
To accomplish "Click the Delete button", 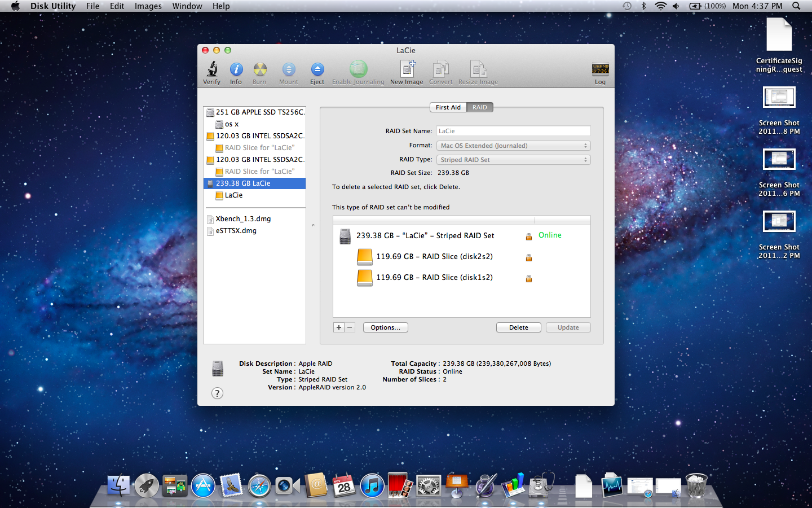I will coord(518,327).
